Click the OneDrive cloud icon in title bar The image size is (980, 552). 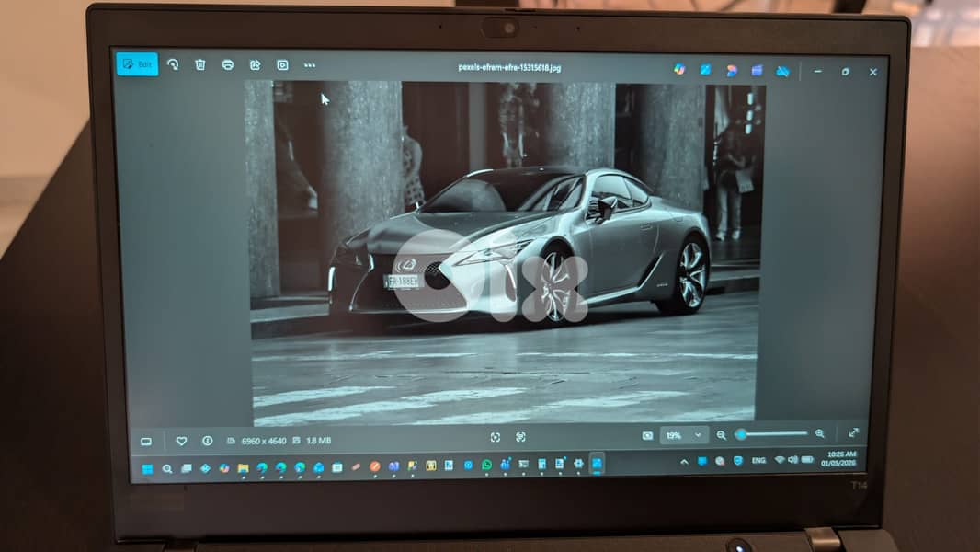[782, 71]
